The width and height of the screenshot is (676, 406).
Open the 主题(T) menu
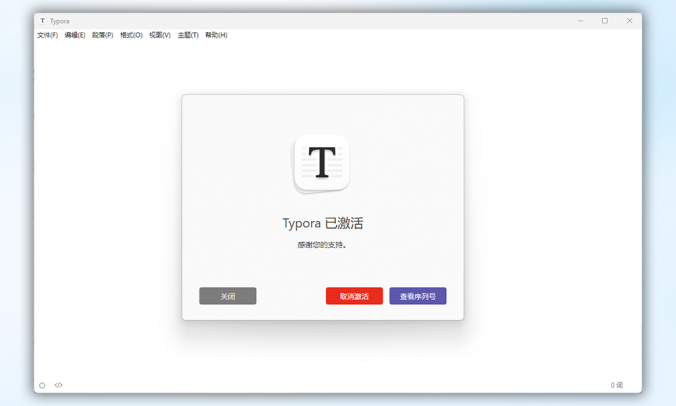tap(188, 35)
